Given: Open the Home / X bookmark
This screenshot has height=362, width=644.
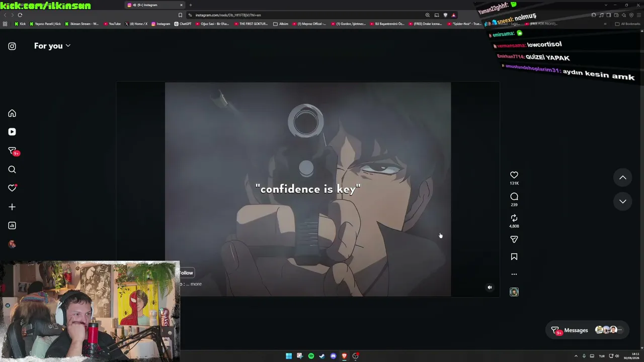Looking at the screenshot, I should [x=136, y=24].
